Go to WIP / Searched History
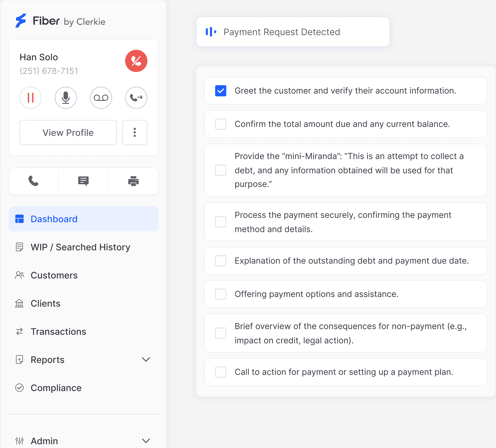The width and height of the screenshot is (496, 448). click(80, 247)
